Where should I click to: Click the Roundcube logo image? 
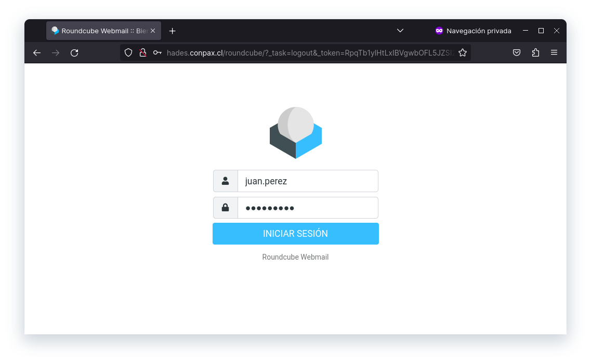point(295,133)
